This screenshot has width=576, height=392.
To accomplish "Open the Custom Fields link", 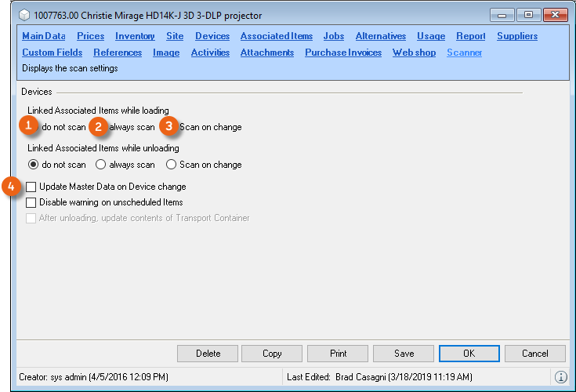I will click(x=52, y=53).
